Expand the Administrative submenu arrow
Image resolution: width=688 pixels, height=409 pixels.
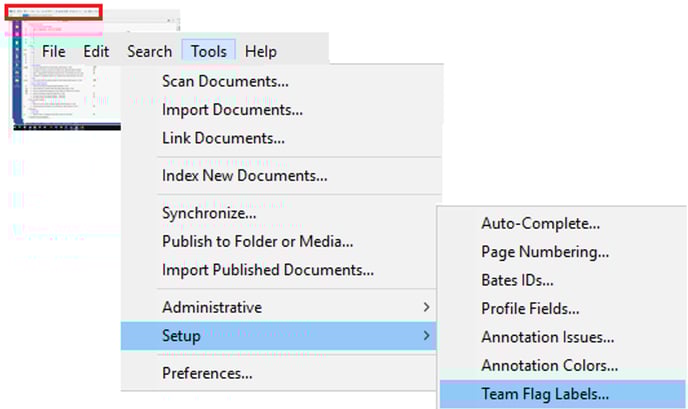coord(427,307)
